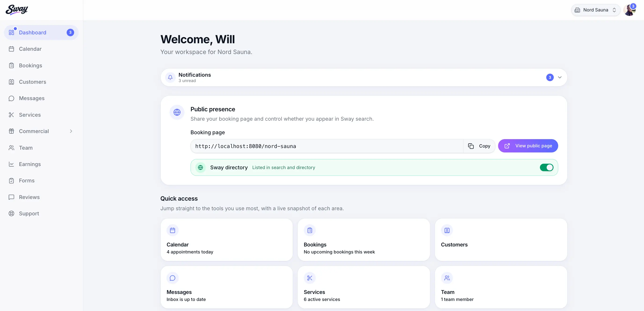
Task: Click the Bookings clipboard icon in sidebar
Action: click(x=11, y=65)
